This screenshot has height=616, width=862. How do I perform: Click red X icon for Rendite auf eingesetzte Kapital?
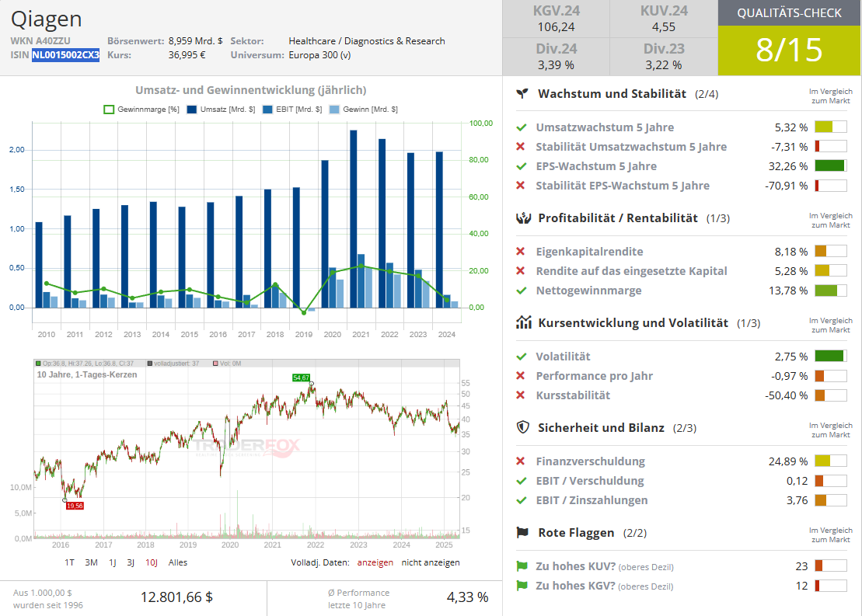click(521, 271)
